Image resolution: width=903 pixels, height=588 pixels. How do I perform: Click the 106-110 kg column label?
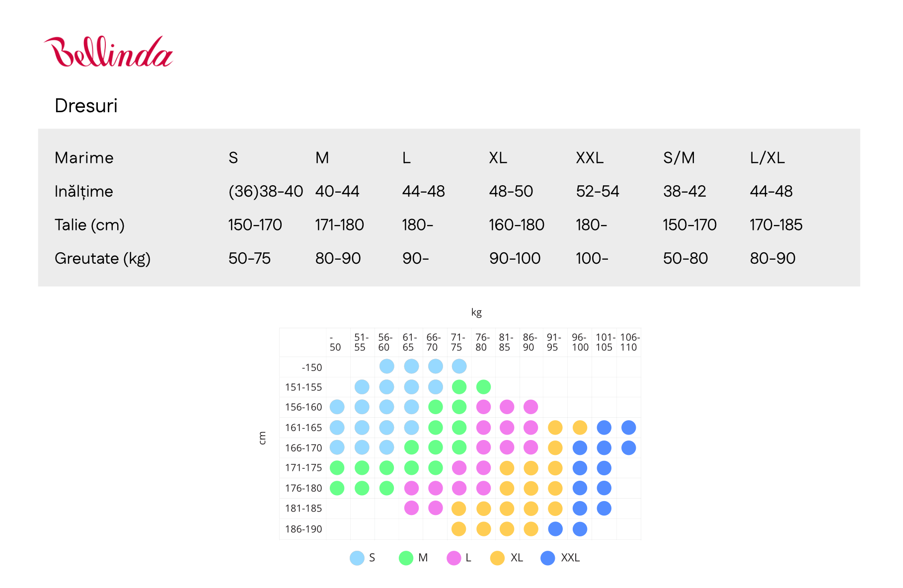629,342
